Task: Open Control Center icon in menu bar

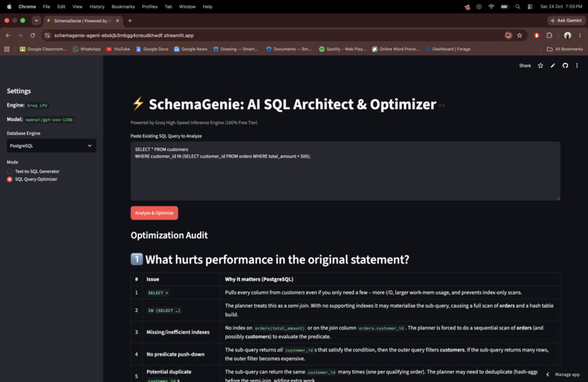Action: pos(530,7)
